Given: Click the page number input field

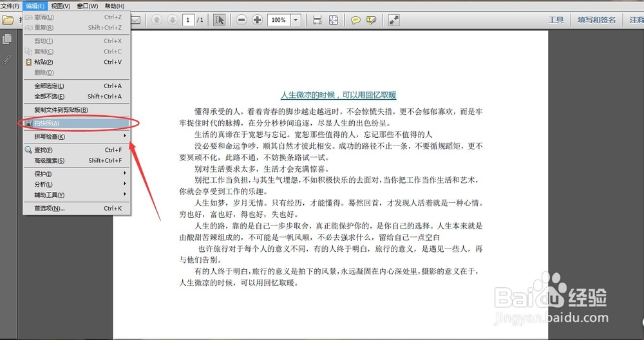Looking at the screenshot, I should pos(188,20).
